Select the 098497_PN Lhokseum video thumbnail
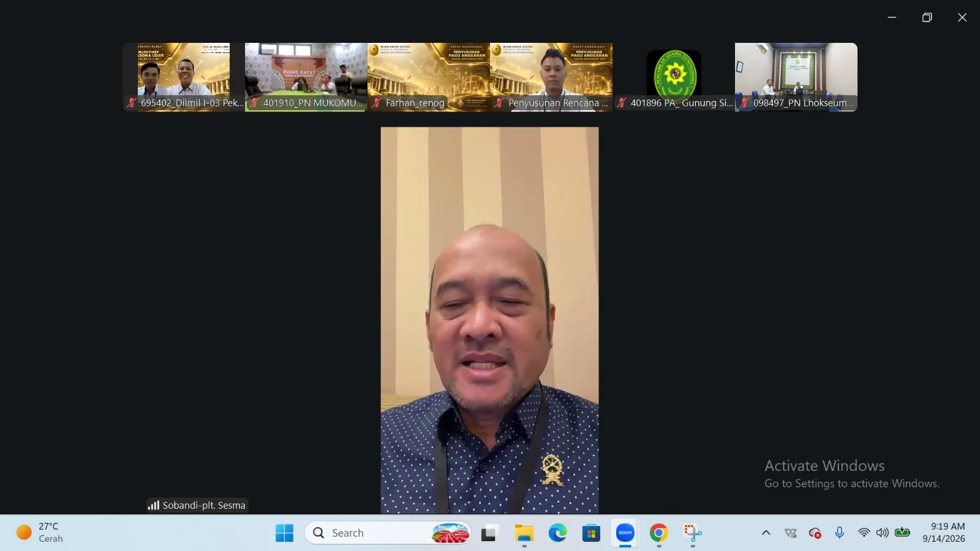 tap(796, 77)
